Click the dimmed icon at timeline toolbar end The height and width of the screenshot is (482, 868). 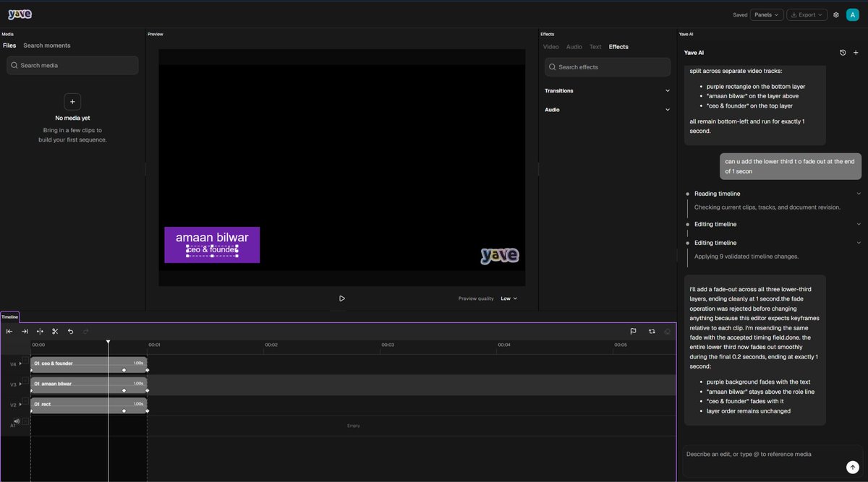tap(668, 331)
